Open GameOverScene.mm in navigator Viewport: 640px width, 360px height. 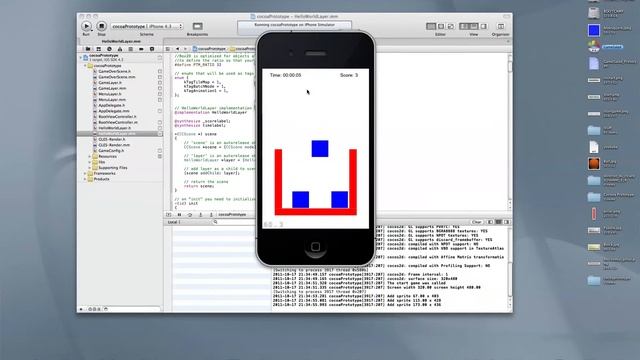[x=116, y=77]
